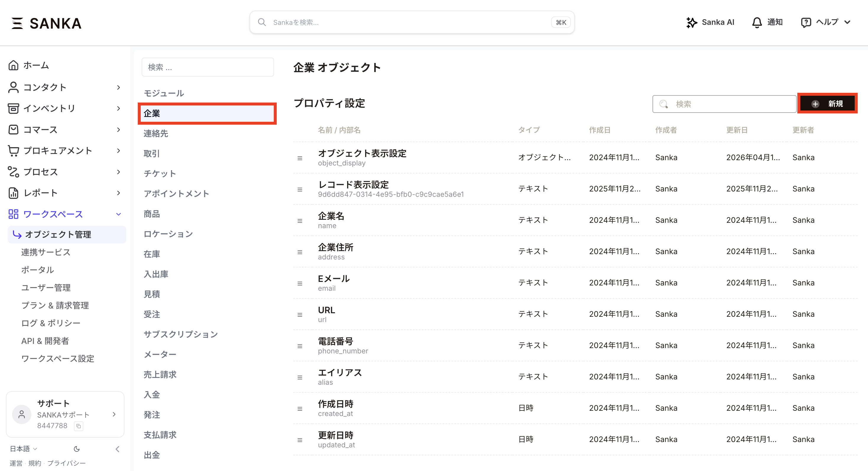Open the サポート account card
868x471 pixels.
click(x=65, y=415)
